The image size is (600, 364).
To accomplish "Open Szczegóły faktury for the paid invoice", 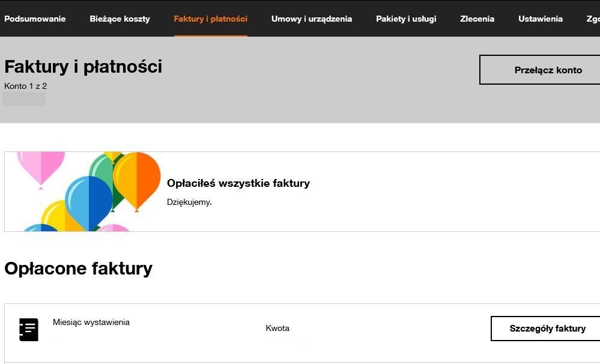I will click(547, 329).
